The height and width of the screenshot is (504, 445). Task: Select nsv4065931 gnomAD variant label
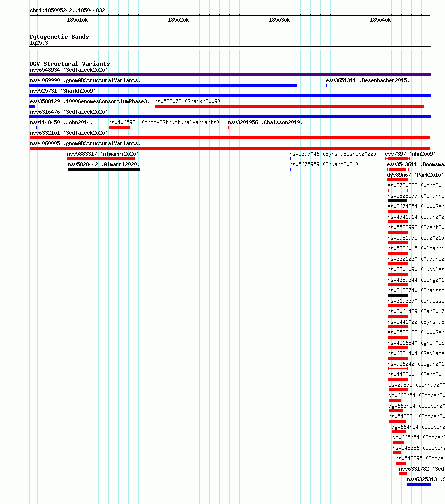coord(164,123)
